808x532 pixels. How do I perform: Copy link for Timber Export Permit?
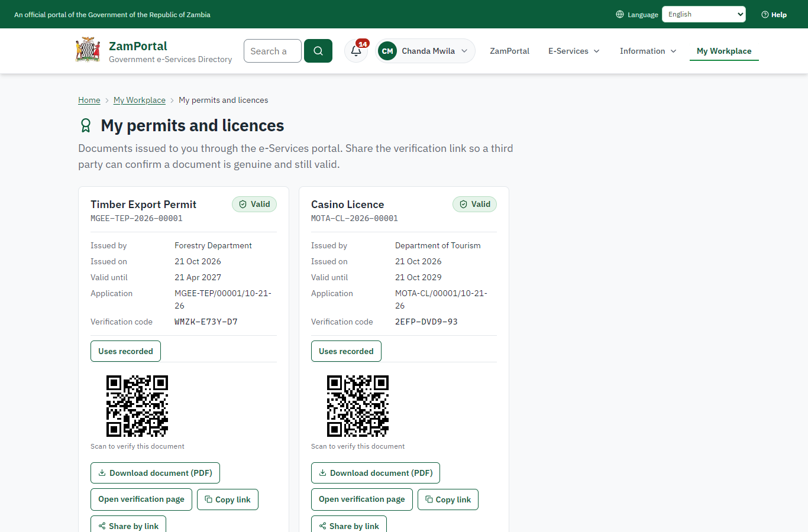(228, 499)
